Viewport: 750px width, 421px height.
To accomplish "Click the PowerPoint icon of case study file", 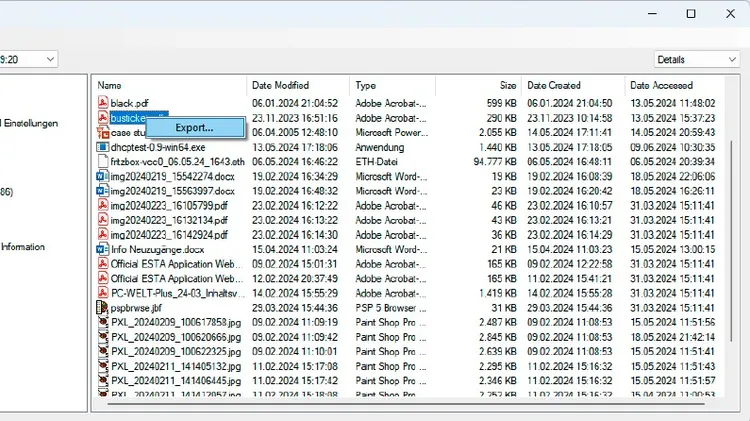I will [103, 132].
